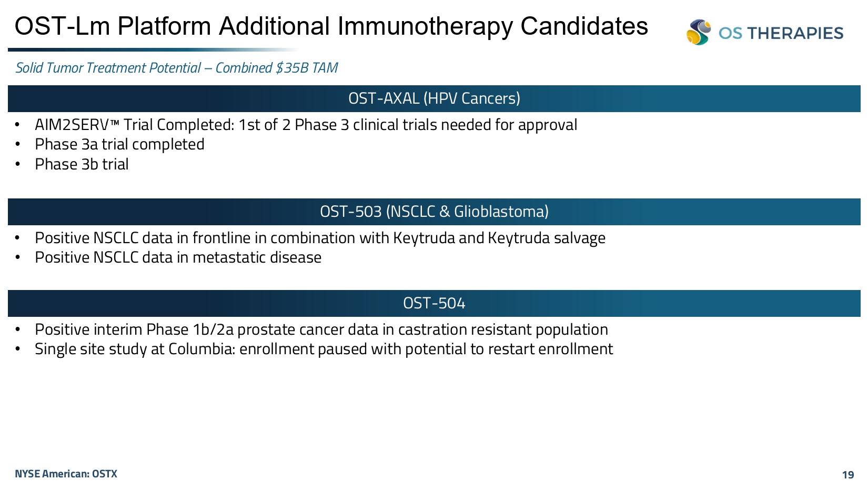The height and width of the screenshot is (490, 868).
Task: Click the OS THERAPIES company name text
Action: tap(781, 33)
